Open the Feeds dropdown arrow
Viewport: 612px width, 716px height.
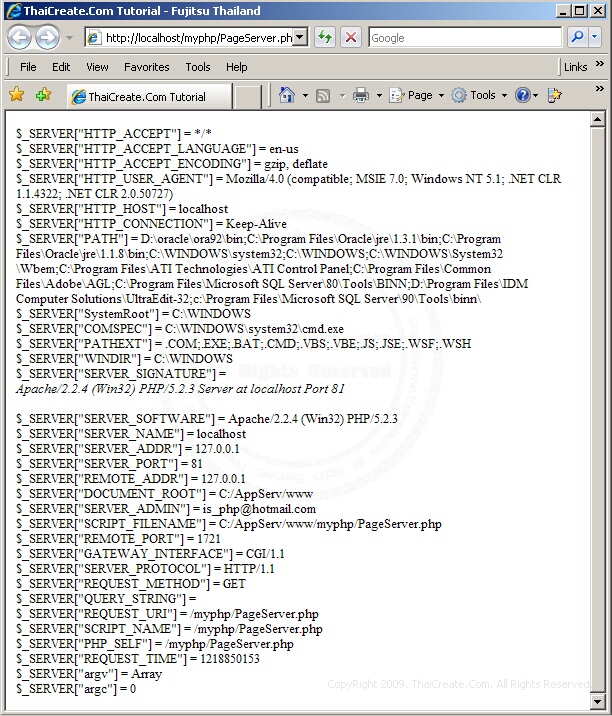click(x=343, y=95)
